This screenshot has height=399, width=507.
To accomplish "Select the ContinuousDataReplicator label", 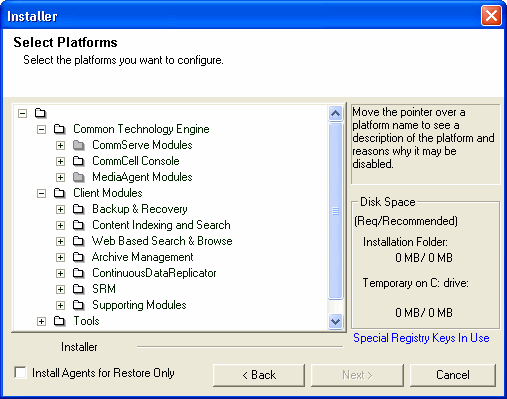I will [154, 273].
